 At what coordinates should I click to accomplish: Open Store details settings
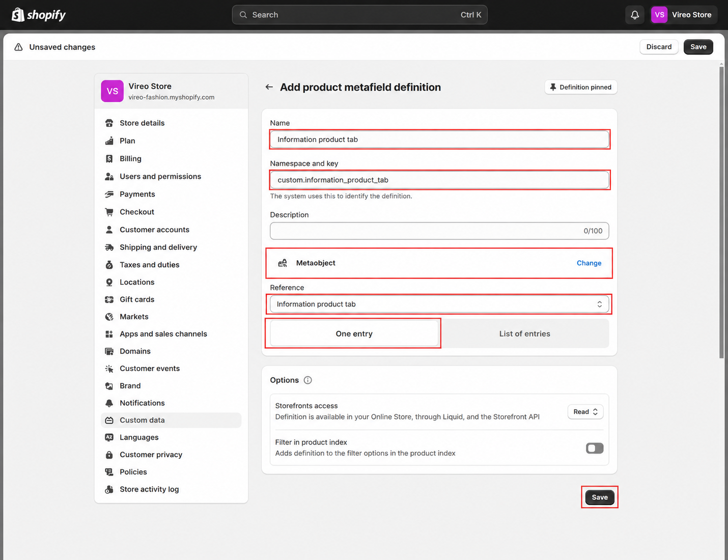click(171, 123)
